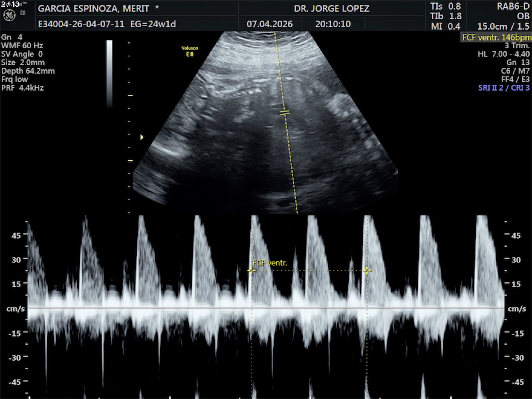Click the yellow focal zone triangle marker

pos(142,137)
